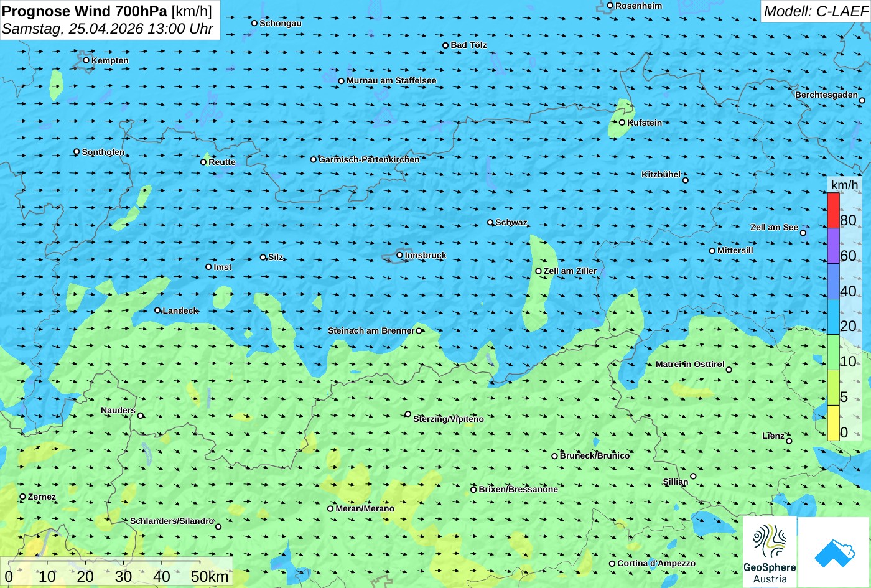Click the 'Murnau am Staffelsee' label
Viewport: 871px width, 588px height.
coord(391,80)
